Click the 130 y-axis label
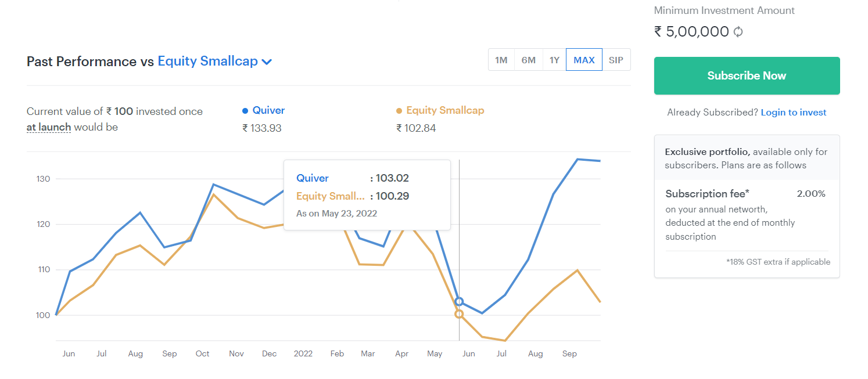This screenshot has height=379, width=868. click(x=44, y=179)
